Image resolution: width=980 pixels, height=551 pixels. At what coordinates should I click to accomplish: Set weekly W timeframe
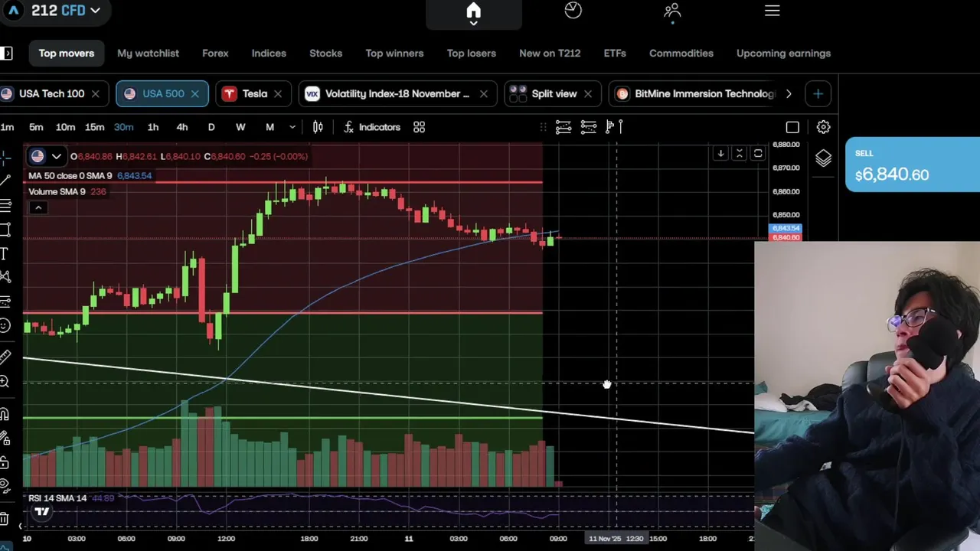(x=240, y=127)
